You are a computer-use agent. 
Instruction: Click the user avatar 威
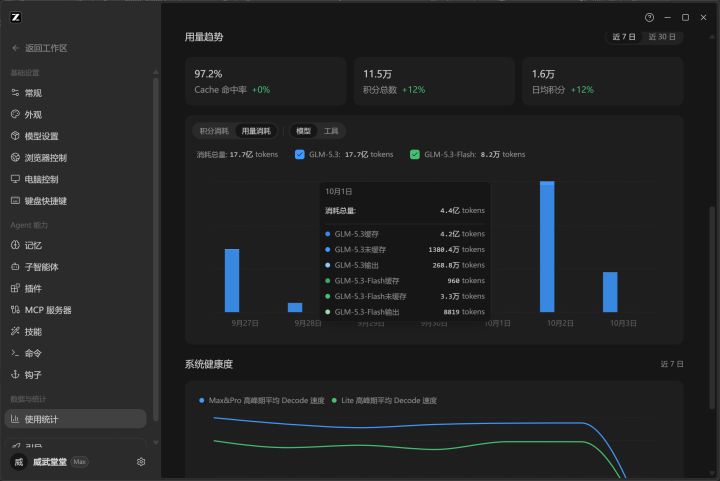[x=19, y=462]
